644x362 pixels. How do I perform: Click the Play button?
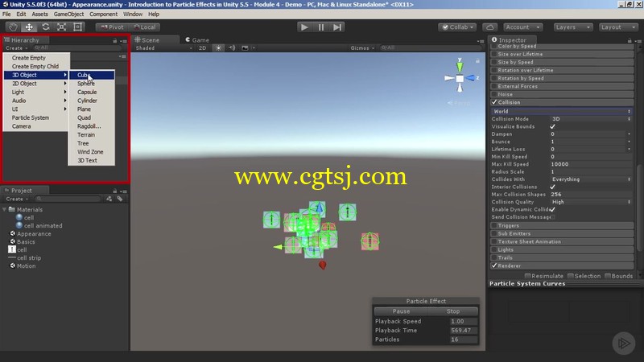304,27
